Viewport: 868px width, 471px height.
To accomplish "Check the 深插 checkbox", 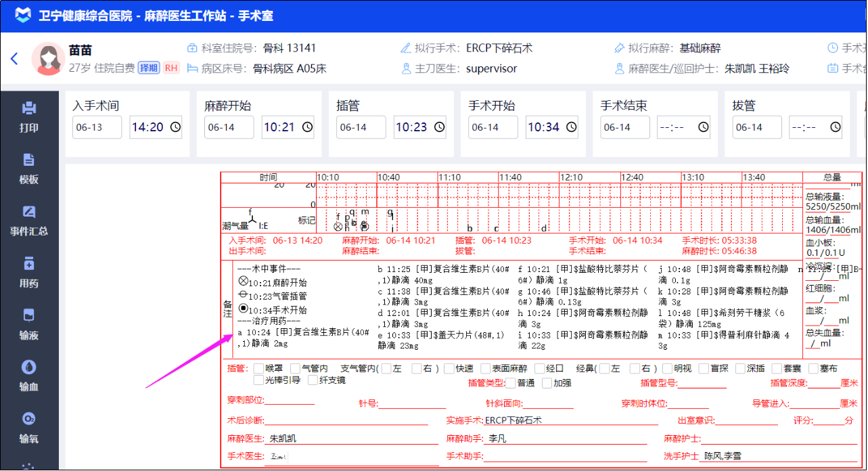I will click(x=740, y=369).
